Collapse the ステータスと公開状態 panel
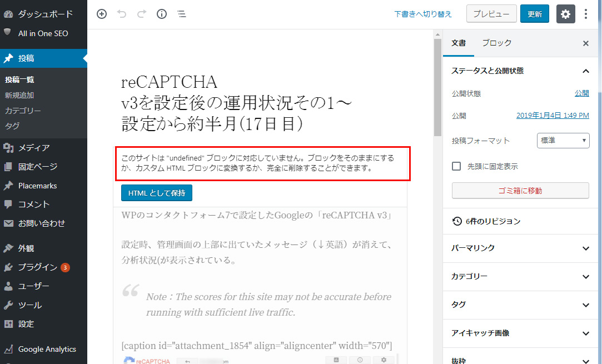Image resolution: width=602 pixels, height=364 pixels. point(520,71)
